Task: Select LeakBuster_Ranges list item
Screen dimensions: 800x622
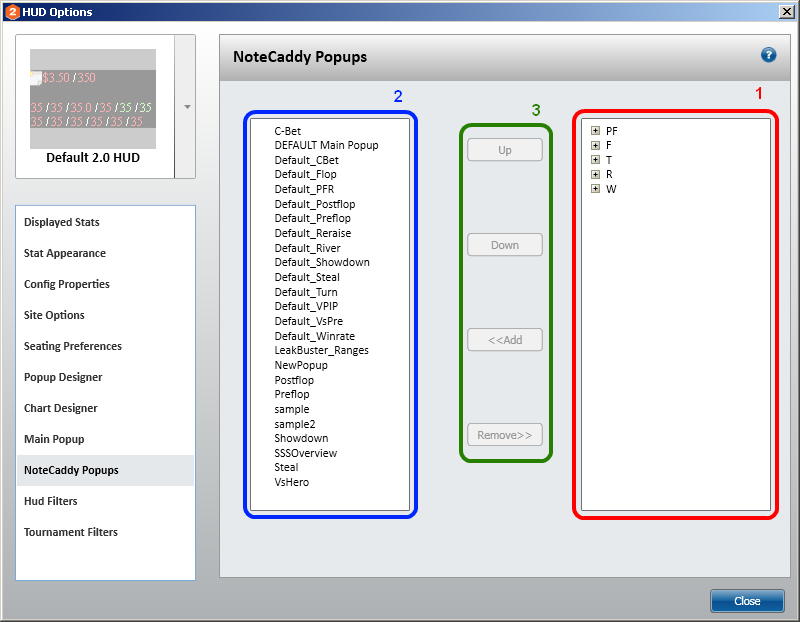Action: pyautogui.click(x=321, y=351)
